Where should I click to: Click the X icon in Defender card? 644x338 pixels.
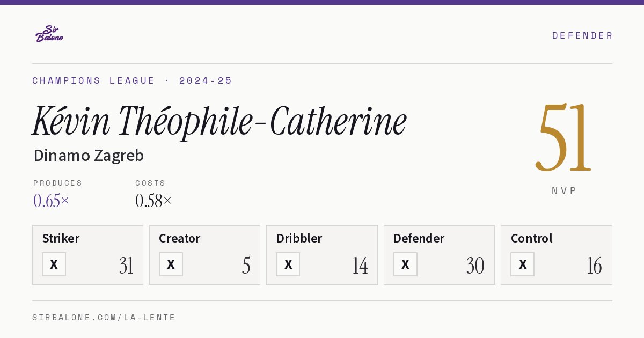tap(405, 264)
